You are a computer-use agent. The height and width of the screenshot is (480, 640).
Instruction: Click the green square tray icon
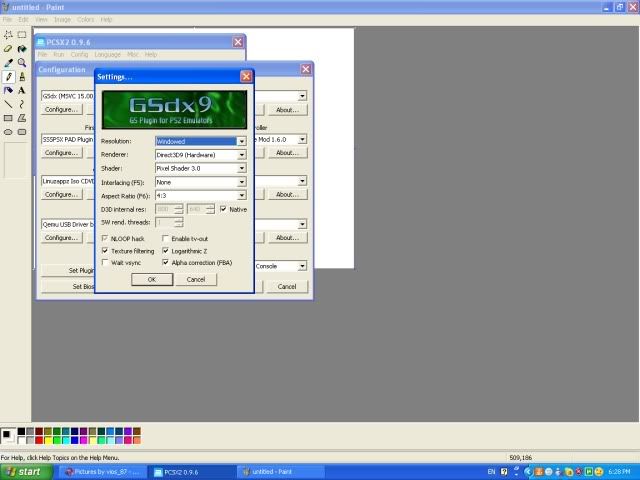[x=589, y=472]
